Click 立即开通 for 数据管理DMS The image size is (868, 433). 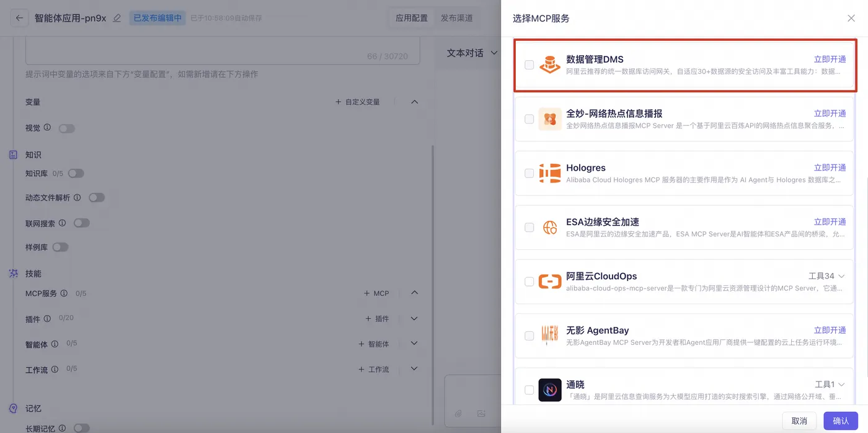[x=830, y=60]
